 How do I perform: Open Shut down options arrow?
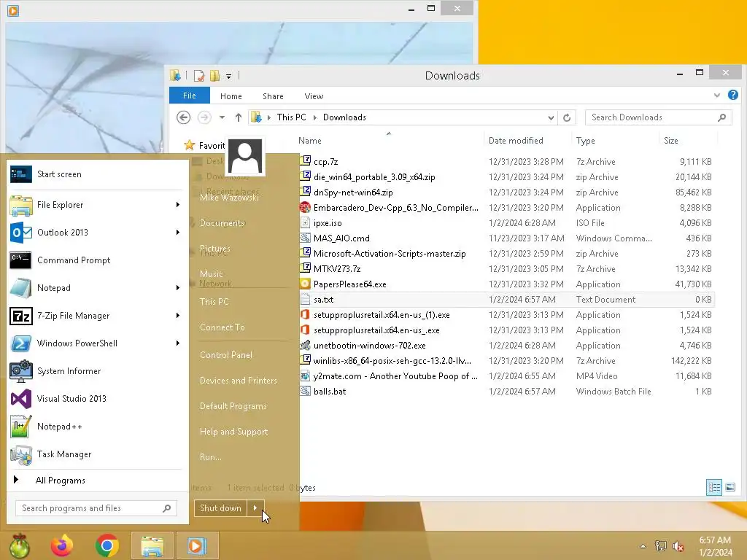coord(255,508)
